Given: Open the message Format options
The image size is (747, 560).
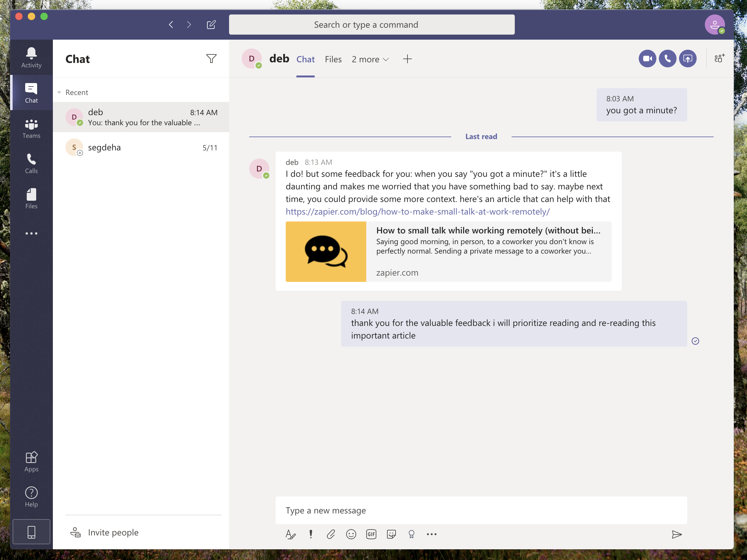Looking at the screenshot, I should 290,534.
